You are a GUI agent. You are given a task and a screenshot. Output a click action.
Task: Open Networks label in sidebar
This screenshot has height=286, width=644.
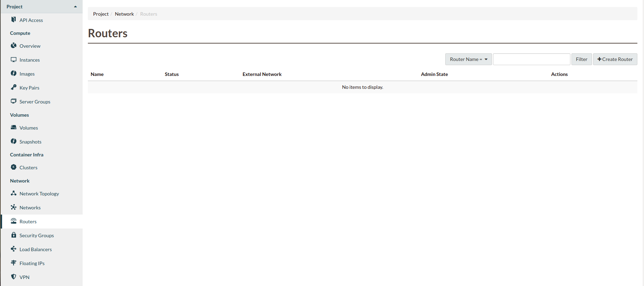click(30, 208)
